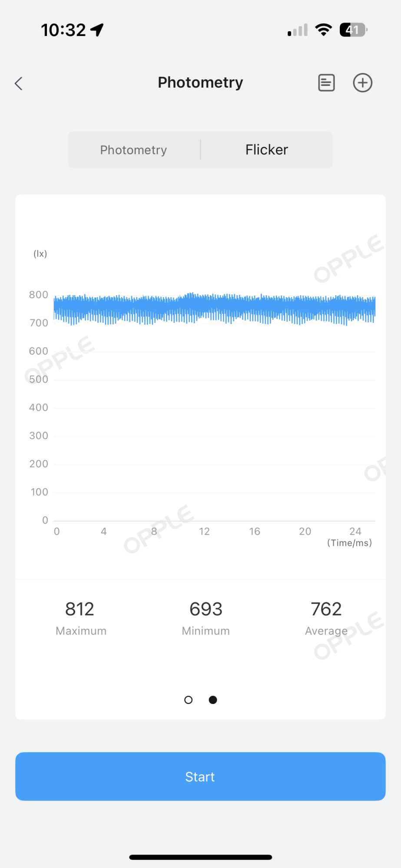Tap the cellular signal bars

pos(298,30)
